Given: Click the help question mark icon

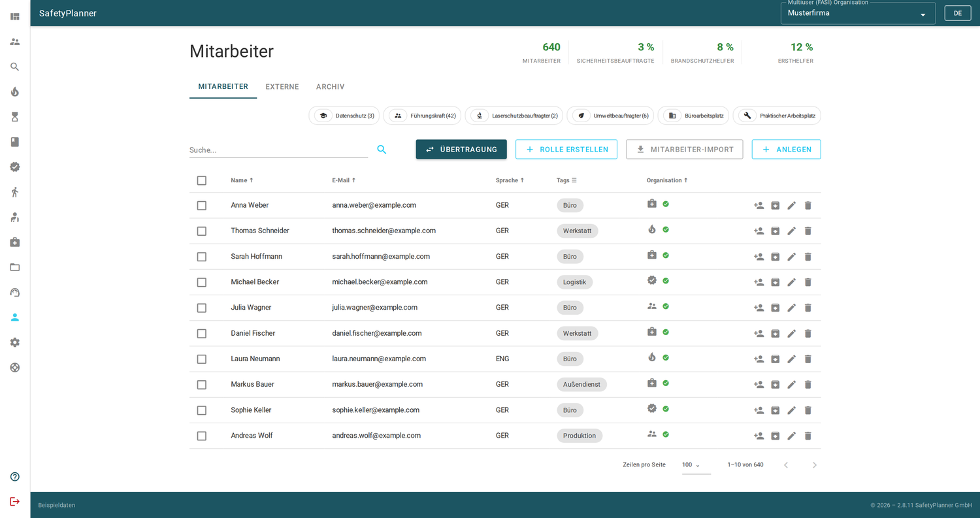Looking at the screenshot, I should coord(15,477).
